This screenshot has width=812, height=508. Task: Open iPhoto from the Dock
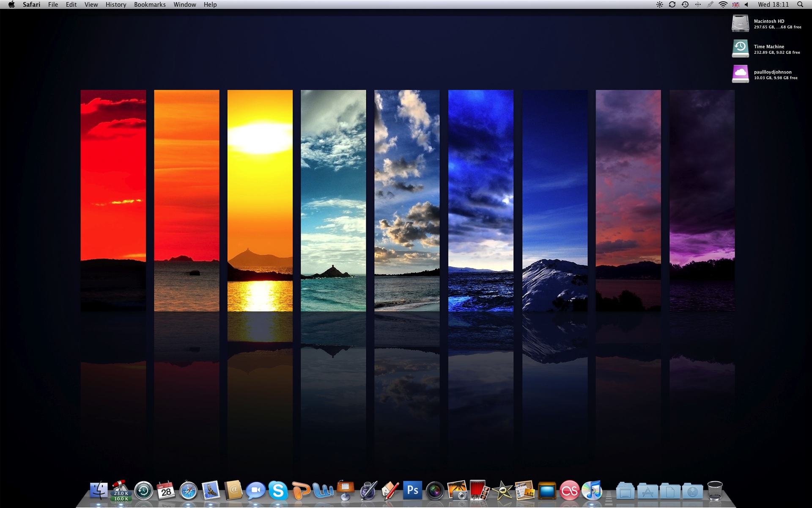click(x=458, y=491)
